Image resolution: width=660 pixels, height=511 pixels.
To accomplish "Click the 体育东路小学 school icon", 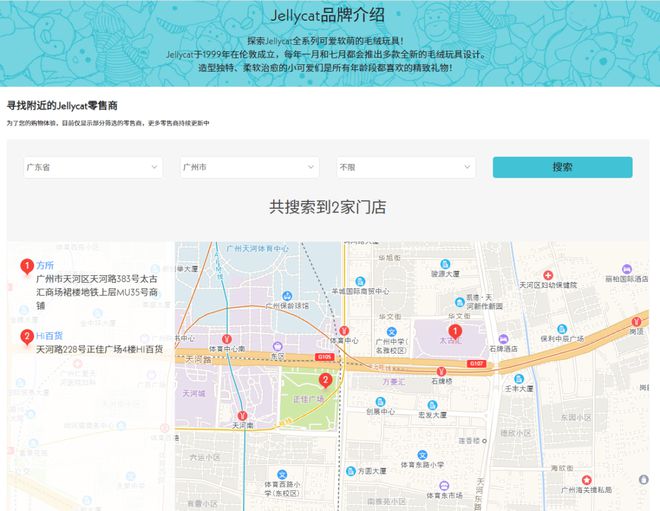I will 422,455.
